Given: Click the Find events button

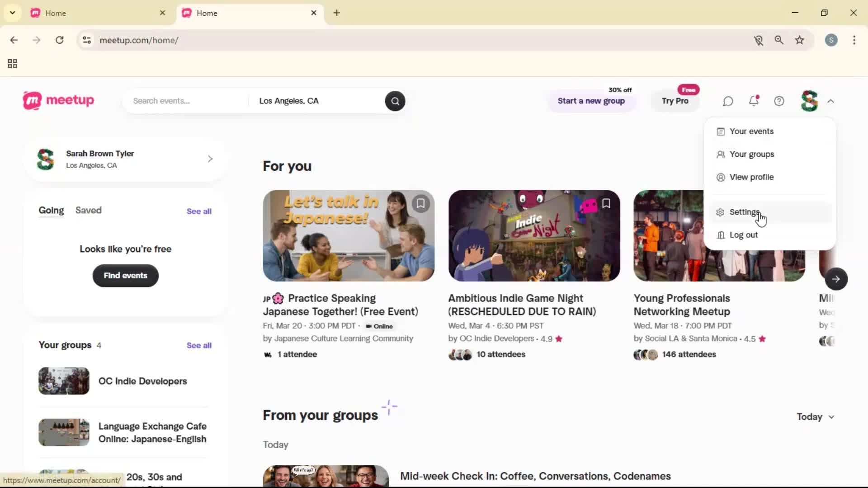Looking at the screenshot, I should tap(125, 276).
